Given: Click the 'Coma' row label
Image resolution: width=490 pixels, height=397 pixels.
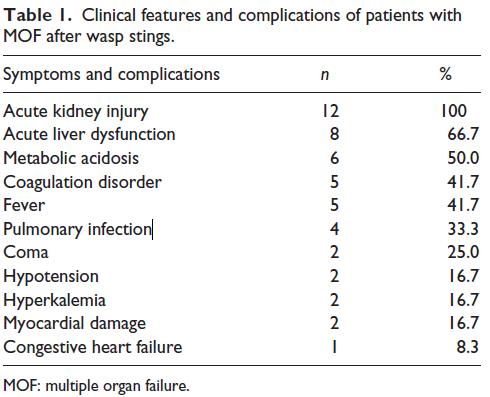Looking at the screenshot, I should [26, 252].
